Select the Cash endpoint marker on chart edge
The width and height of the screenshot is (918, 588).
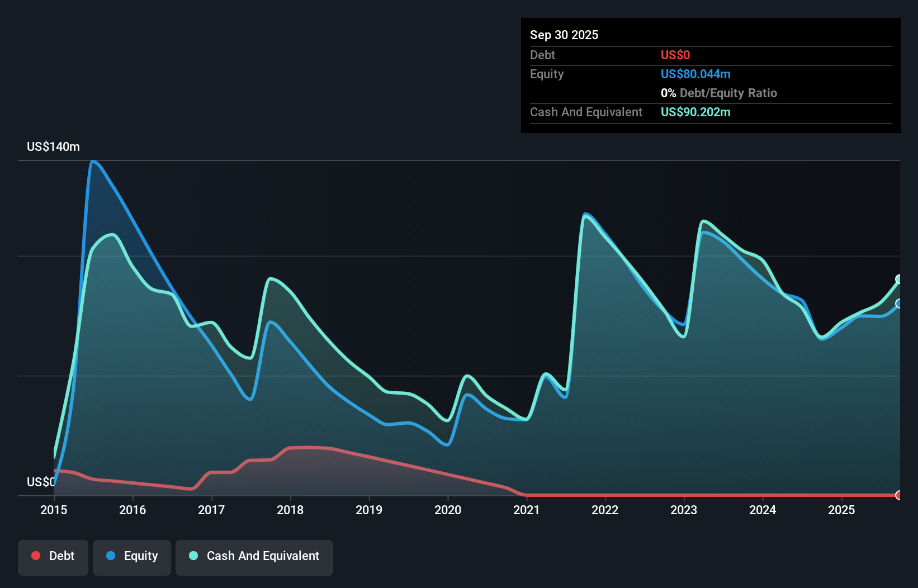(x=898, y=278)
